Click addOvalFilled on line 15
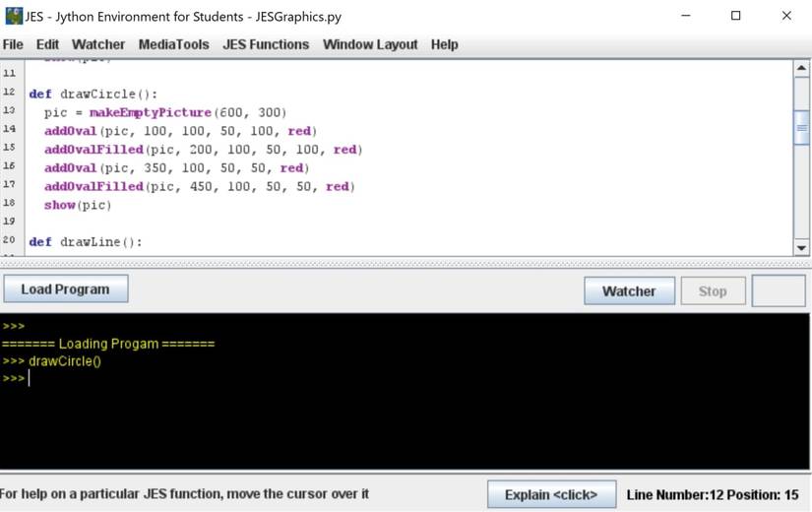The height and width of the screenshot is (512, 812). tap(94, 150)
